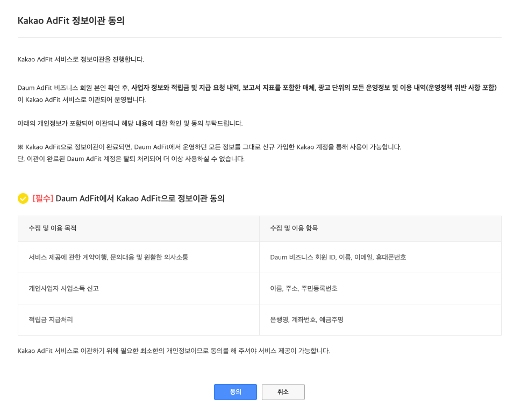Click the 취소 button
This screenshot has height=420, width=521.
click(x=283, y=391)
